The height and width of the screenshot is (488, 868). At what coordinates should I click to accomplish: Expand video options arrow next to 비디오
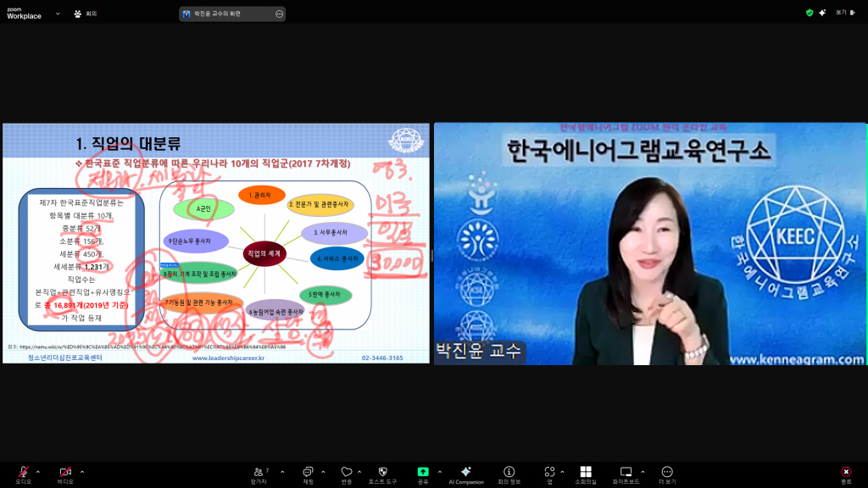pos(82,472)
